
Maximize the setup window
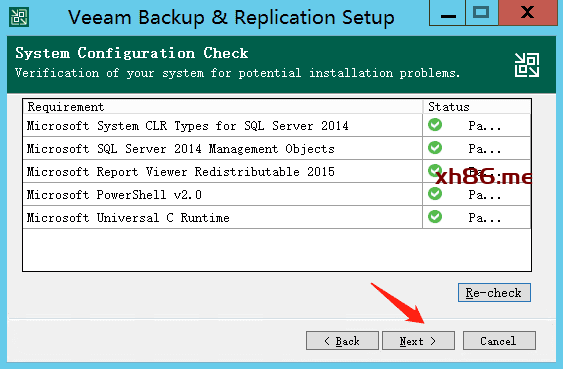(481, 13)
